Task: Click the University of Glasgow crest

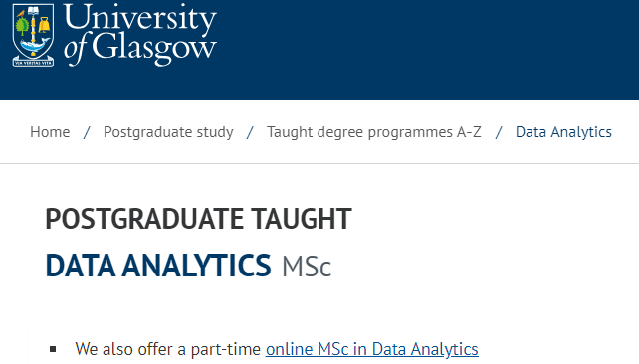Action: pyautogui.click(x=33, y=35)
